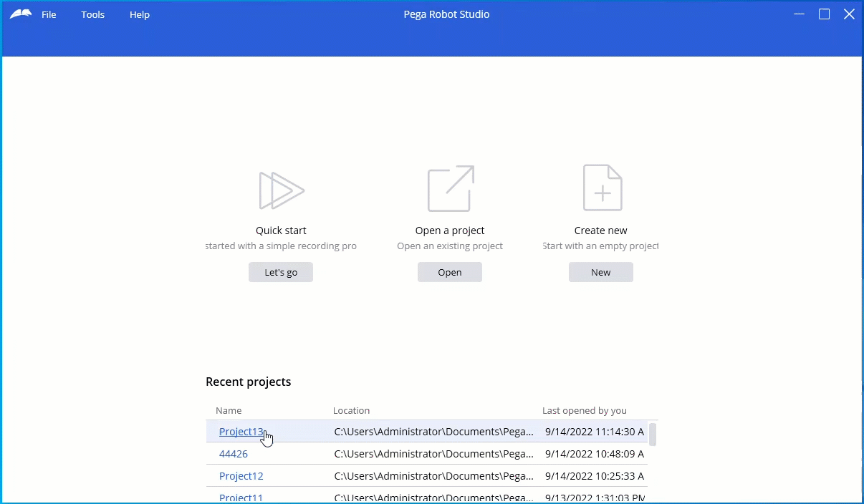Image resolution: width=864 pixels, height=504 pixels.
Task: Click the Open button for existing project
Action: 450,272
